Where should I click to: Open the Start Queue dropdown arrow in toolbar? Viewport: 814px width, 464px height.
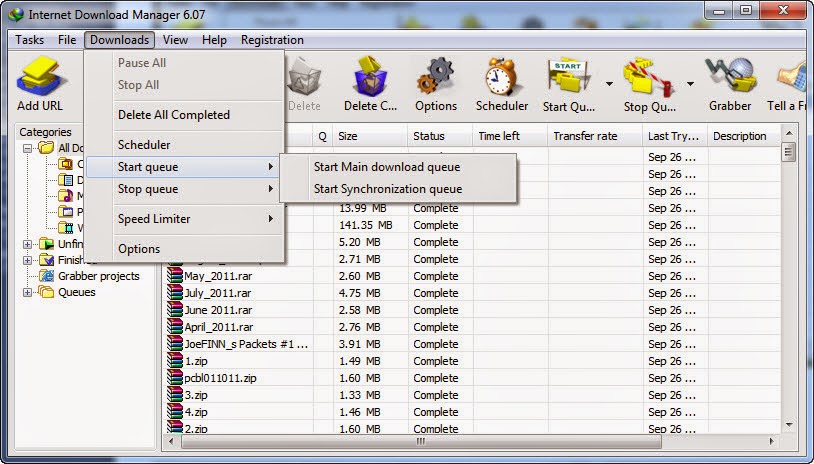pyautogui.click(x=609, y=83)
